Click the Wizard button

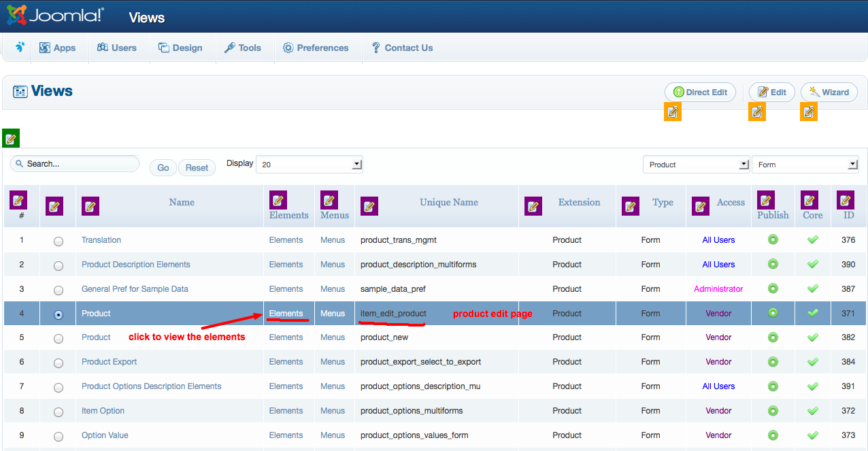[829, 93]
